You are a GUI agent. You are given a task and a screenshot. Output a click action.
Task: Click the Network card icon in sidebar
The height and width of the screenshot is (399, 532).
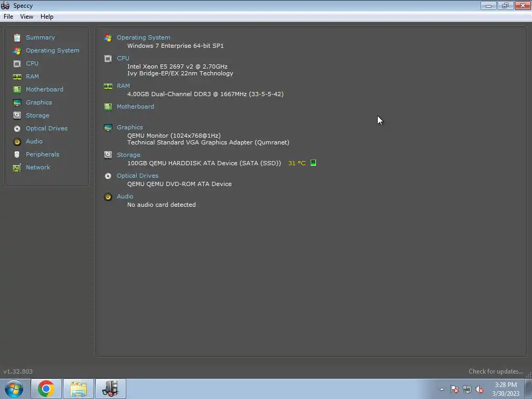click(17, 168)
